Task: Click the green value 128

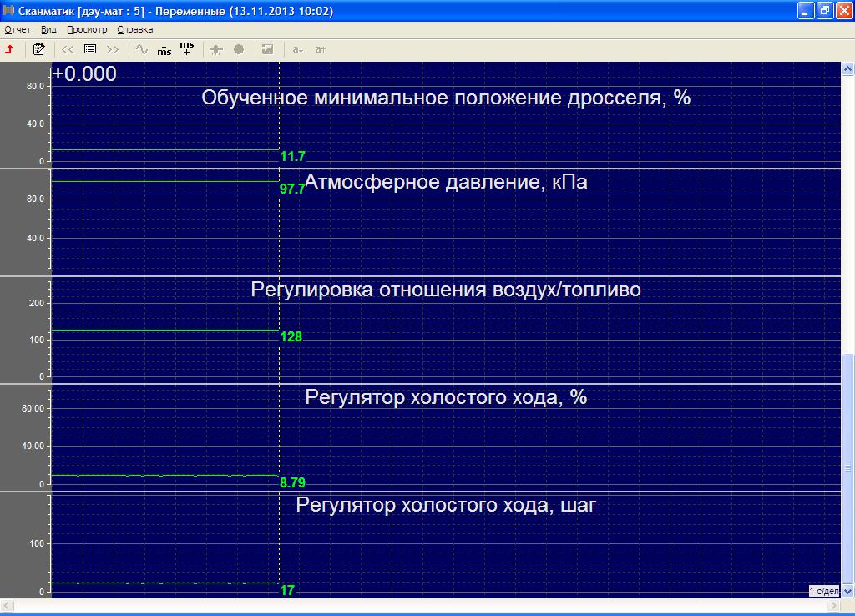Action: [x=291, y=336]
